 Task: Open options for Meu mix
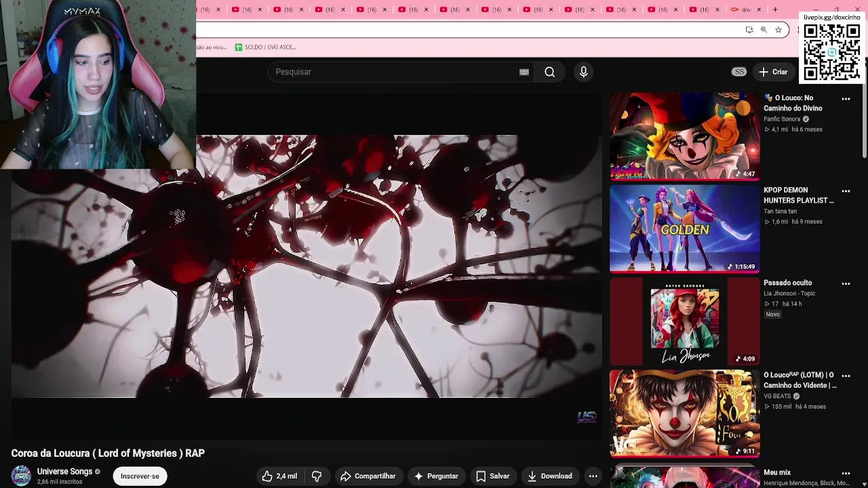click(846, 473)
